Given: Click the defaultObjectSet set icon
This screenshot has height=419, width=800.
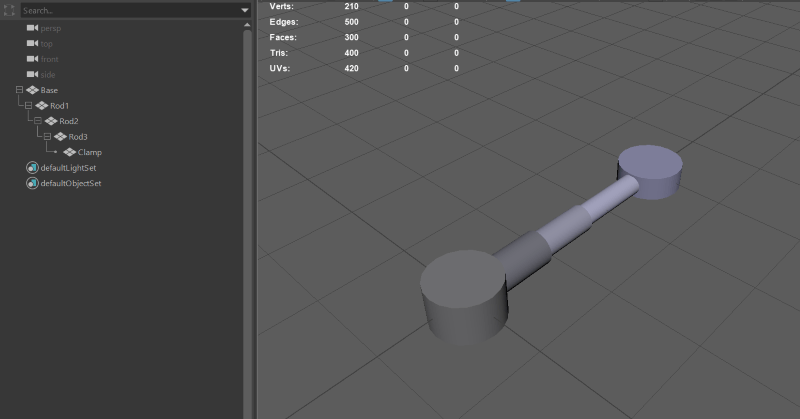Looking at the screenshot, I should click(32, 183).
